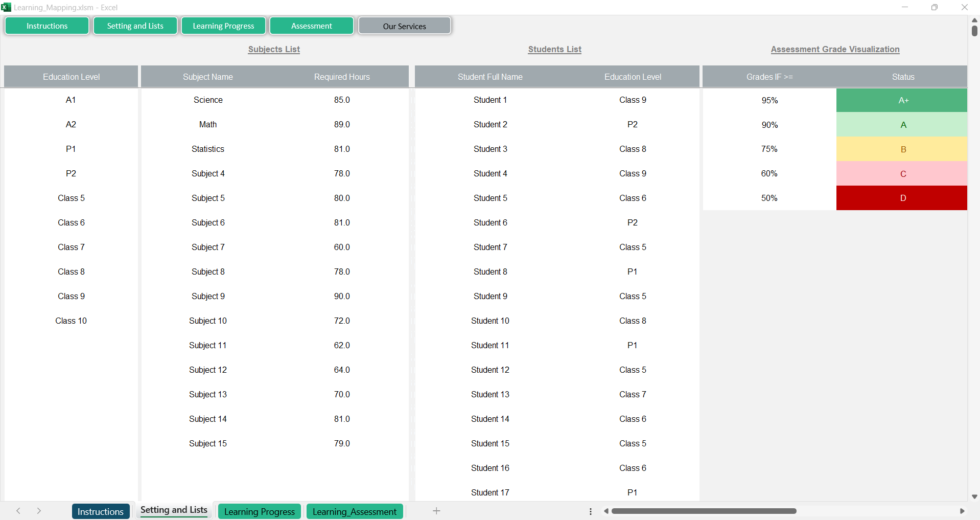Open the Setting and Lists top button
The image size is (980, 520).
135,26
